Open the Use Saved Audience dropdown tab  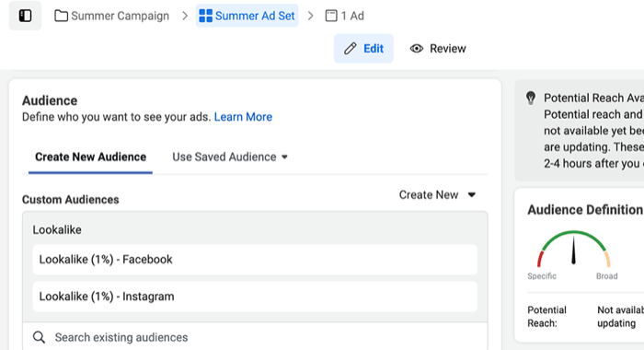230,157
